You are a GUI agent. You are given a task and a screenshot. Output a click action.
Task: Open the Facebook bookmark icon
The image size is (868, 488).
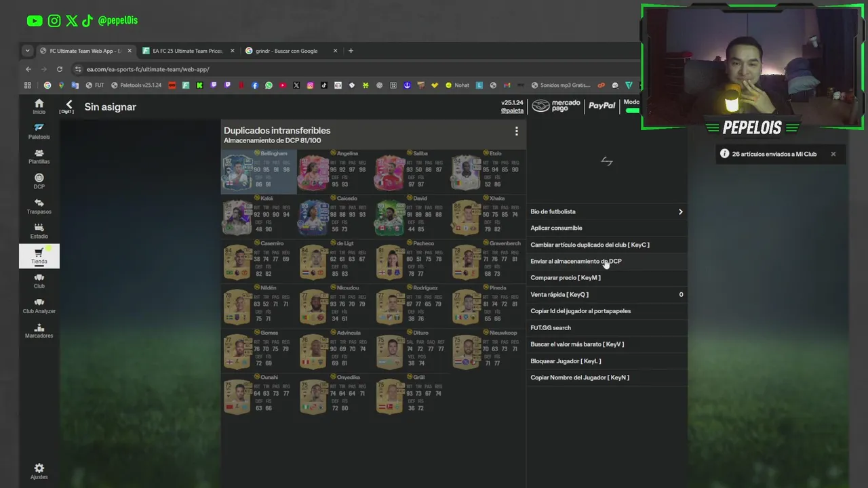(x=255, y=85)
